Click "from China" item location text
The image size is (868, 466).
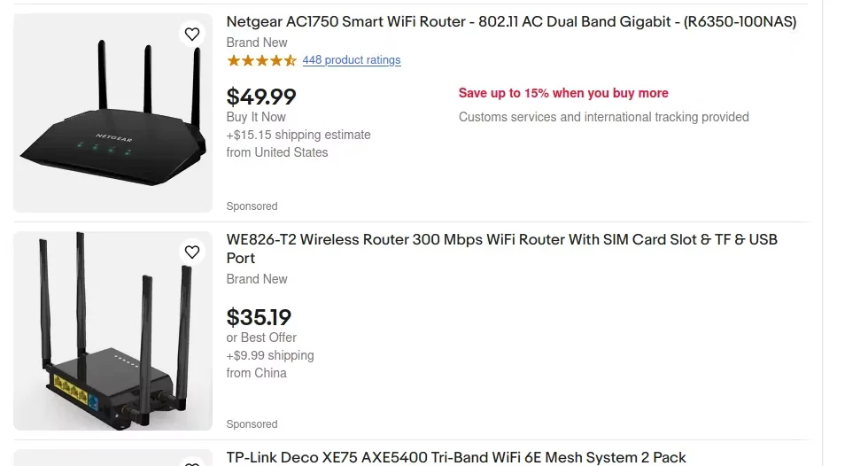point(256,373)
